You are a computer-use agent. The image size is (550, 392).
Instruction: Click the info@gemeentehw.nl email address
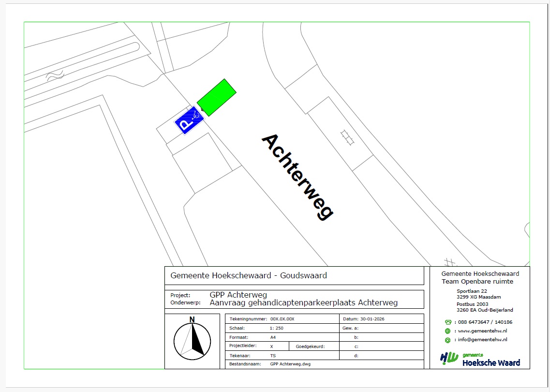click(482, 340)
